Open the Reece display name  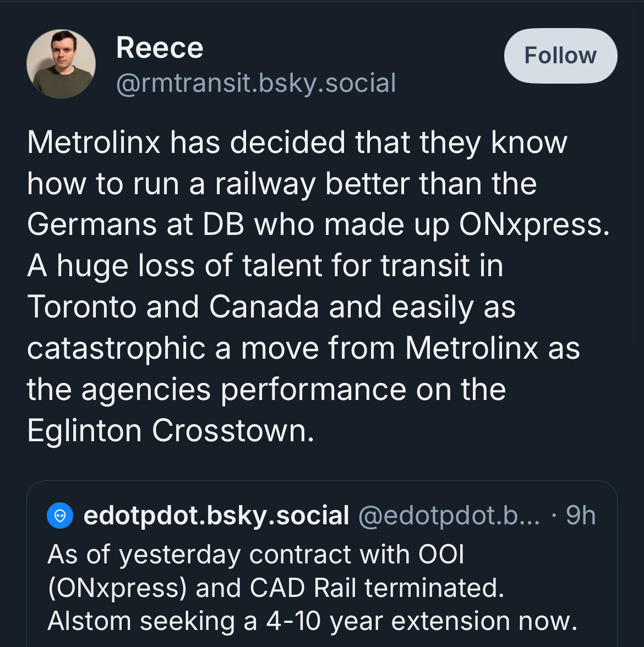160,48
